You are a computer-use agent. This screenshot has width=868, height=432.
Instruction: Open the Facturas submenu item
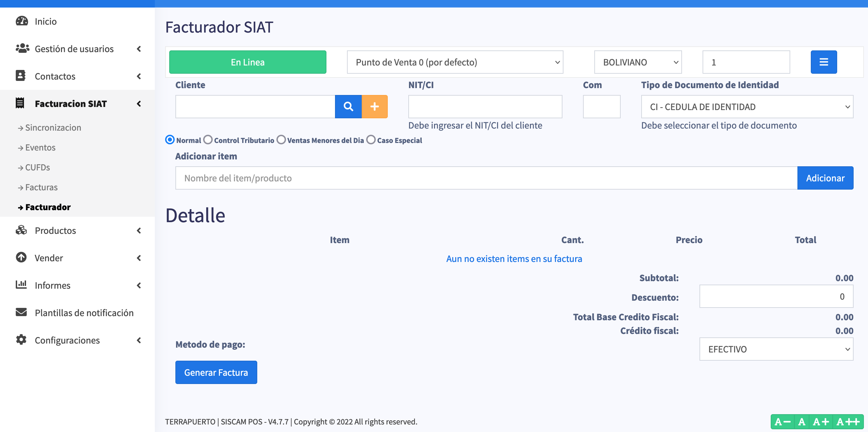(41, 187)
